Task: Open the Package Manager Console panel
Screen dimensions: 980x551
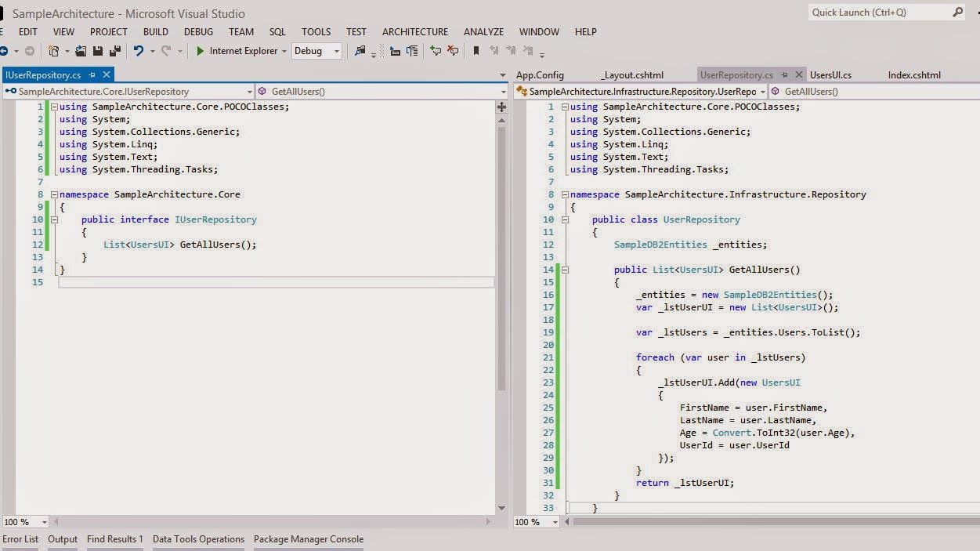Action: 308,539
